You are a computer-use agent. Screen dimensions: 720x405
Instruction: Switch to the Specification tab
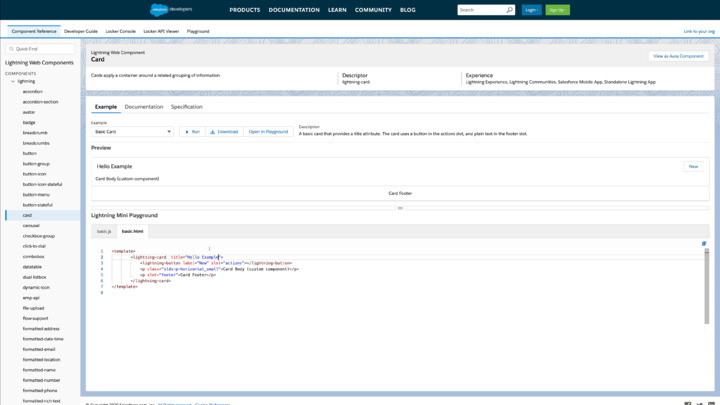[x=186, y=107]
